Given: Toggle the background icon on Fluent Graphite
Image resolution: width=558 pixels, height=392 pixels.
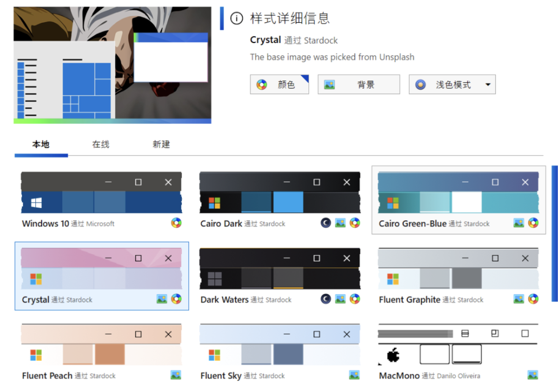Looking at the screenshot, I should coord(519,299).
